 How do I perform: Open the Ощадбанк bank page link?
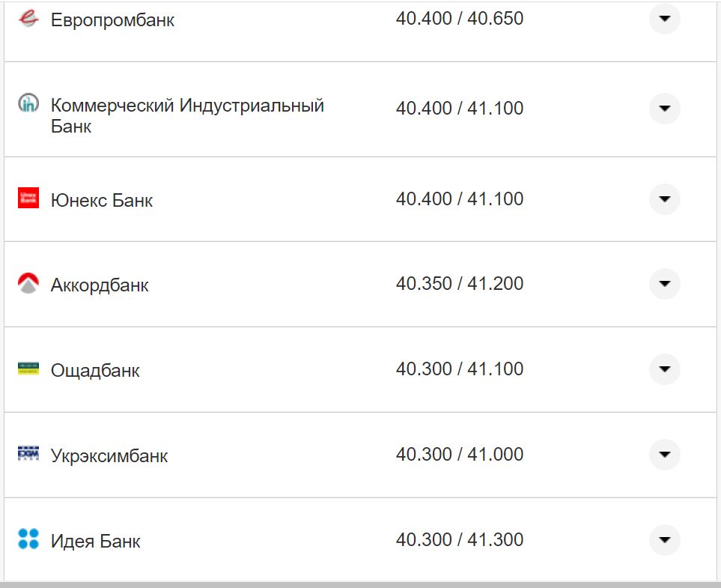(x=92, y=369)
